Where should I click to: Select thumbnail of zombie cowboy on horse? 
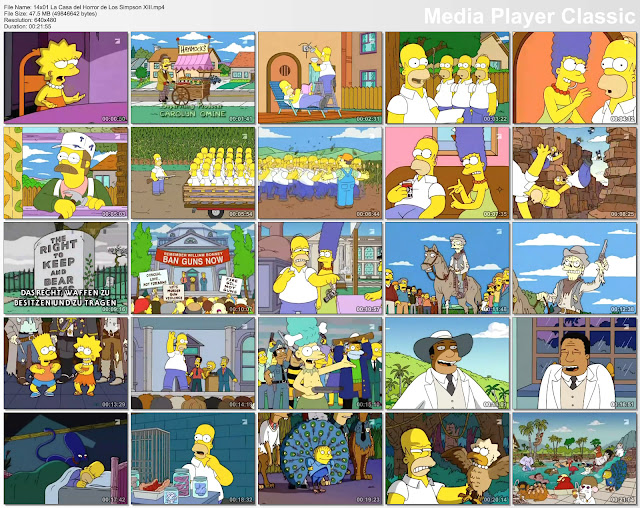click(447, 268)
